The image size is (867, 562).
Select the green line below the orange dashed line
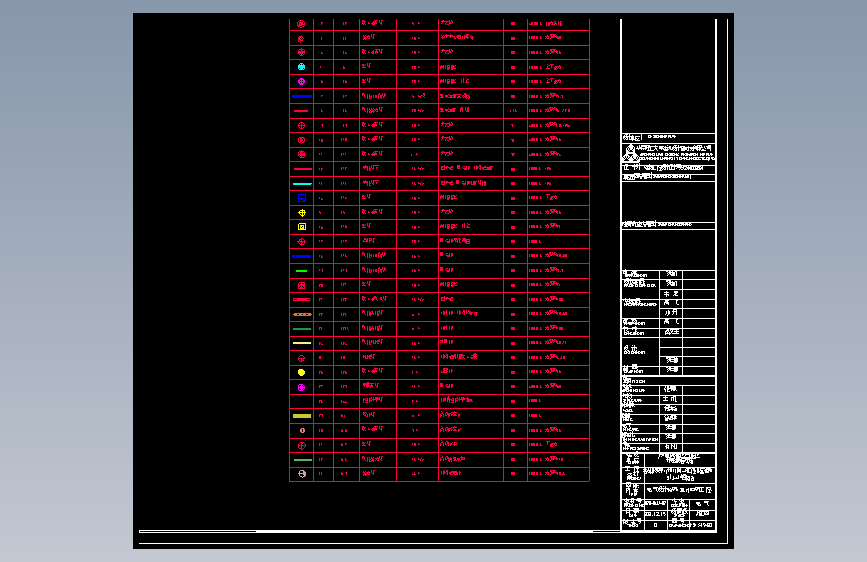302,329
